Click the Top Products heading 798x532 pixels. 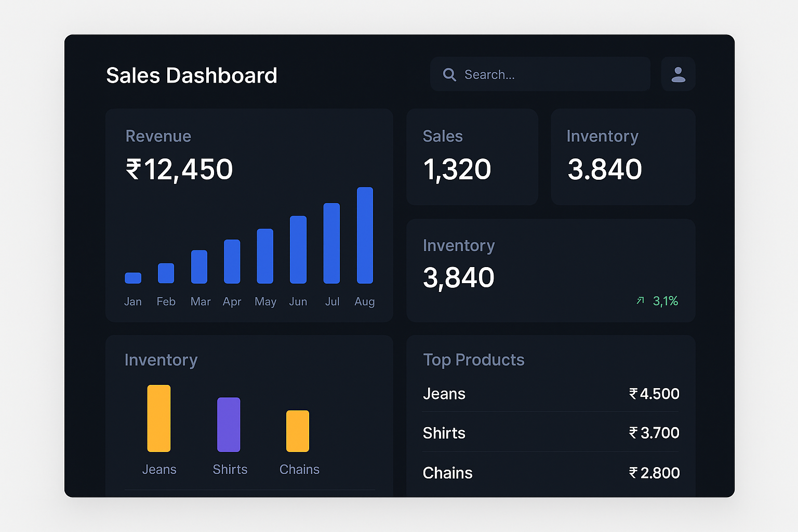click(x=473, y=360)
